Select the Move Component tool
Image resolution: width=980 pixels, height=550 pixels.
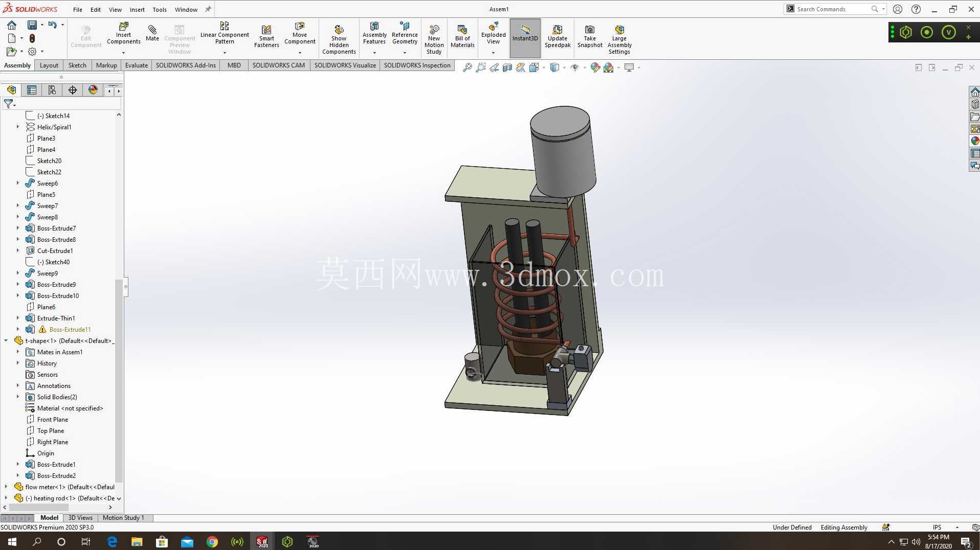300,33
